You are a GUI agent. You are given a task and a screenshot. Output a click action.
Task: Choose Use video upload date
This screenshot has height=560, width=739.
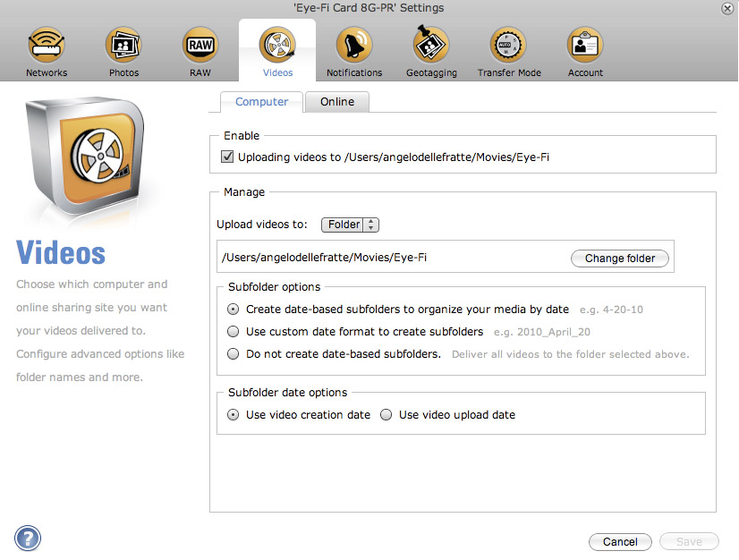click(386, 415)
